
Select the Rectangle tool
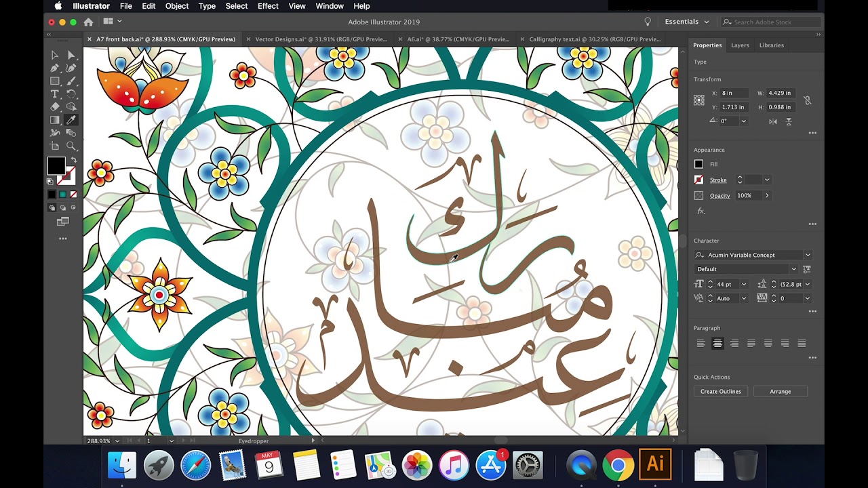55,81
